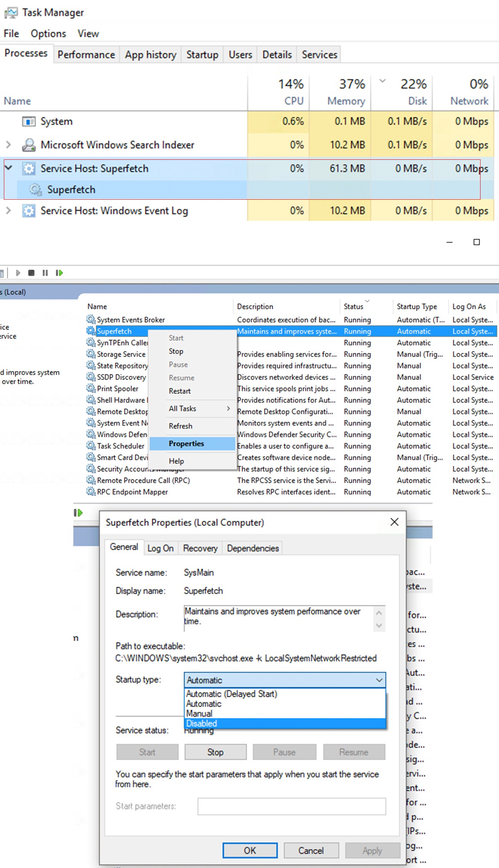Click the Remote Procedure Call (RPC) gear icon
Screen dimensions: 499x868
pyautogui.click(x=91, y=480)
